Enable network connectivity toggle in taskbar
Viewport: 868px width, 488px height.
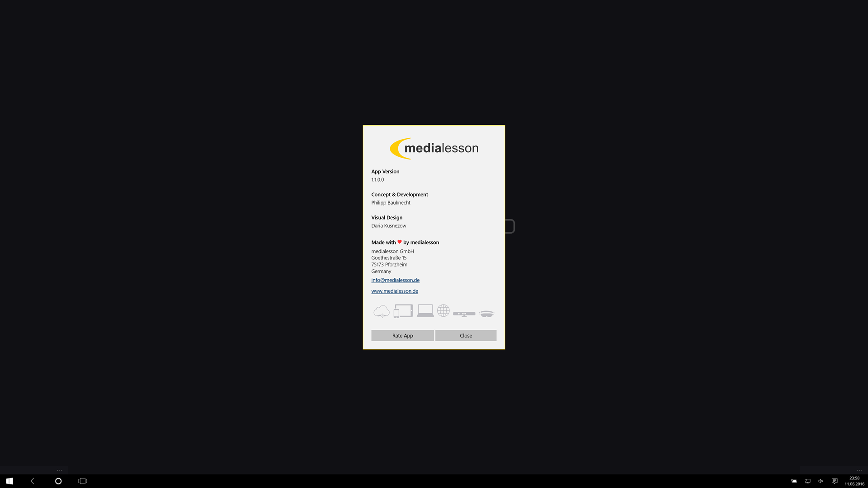(x=808, y=481)
